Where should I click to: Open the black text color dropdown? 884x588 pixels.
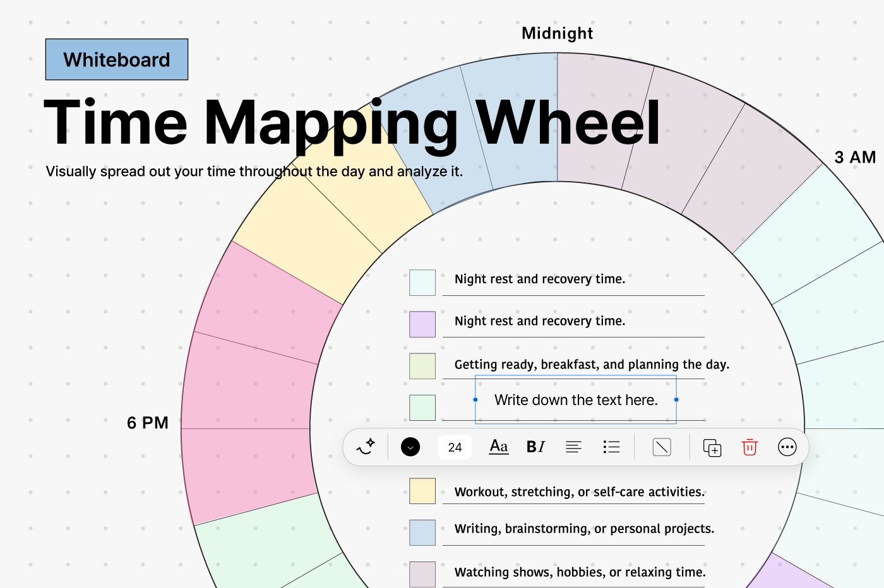pyautogui.click(x=410, y=447)
